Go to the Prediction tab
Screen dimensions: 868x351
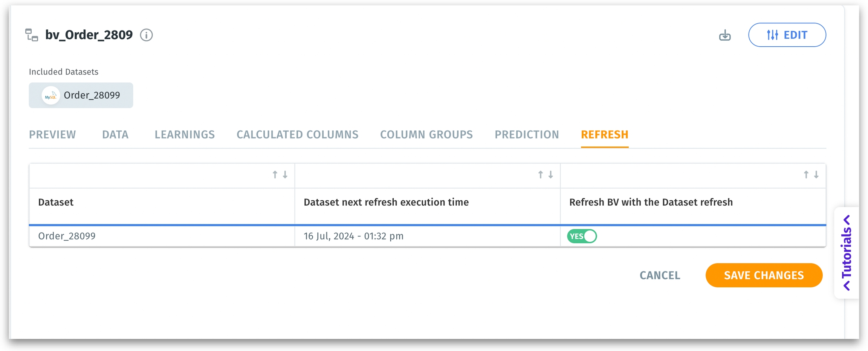point(527,135)
